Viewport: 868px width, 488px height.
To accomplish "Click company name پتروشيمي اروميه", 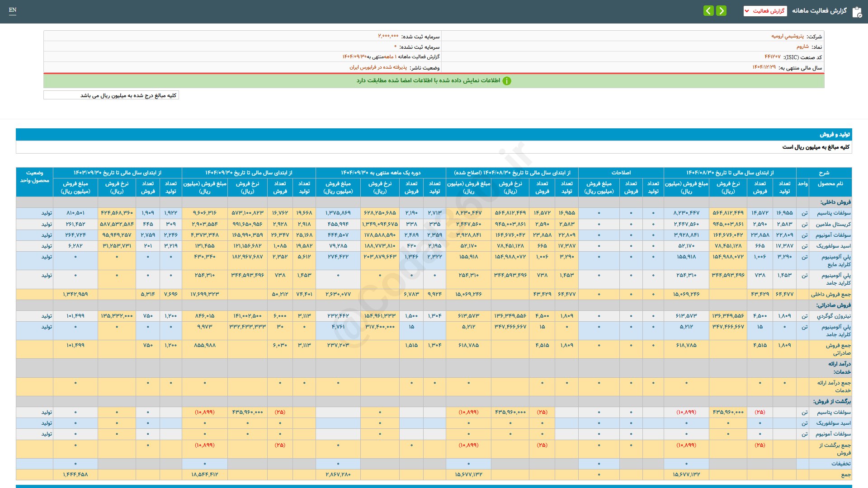I will pos(787,36).
